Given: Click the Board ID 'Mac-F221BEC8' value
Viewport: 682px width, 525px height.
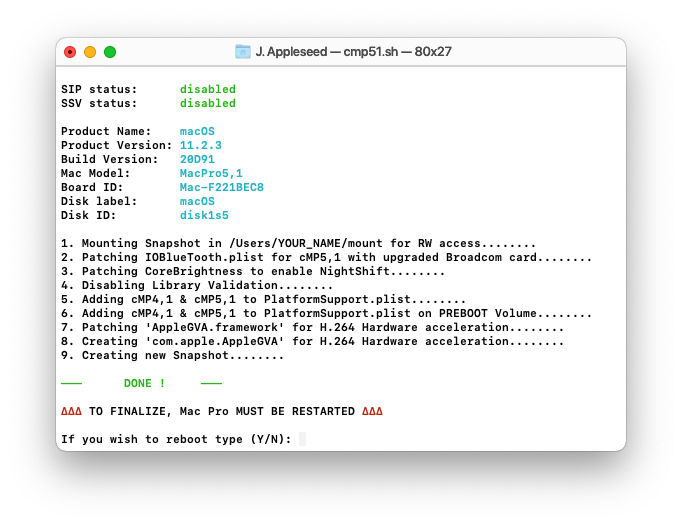Looking at the screenshot, I should 222,187.
